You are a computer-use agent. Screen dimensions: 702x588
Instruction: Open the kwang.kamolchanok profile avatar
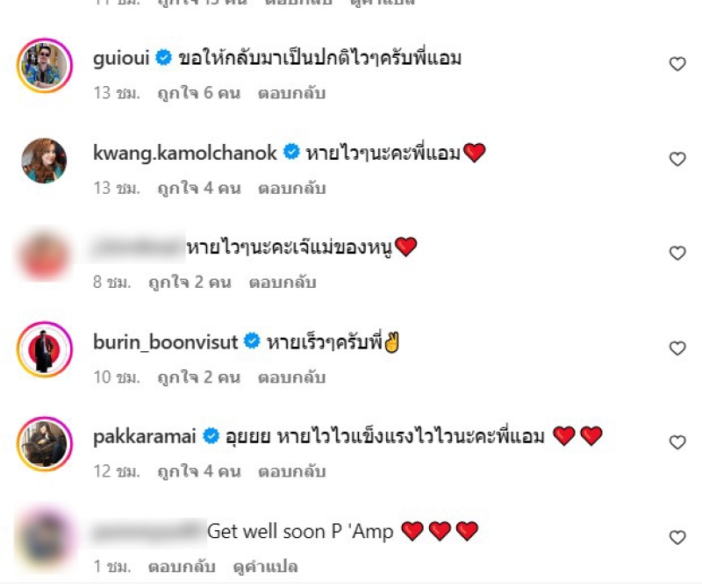45,161
